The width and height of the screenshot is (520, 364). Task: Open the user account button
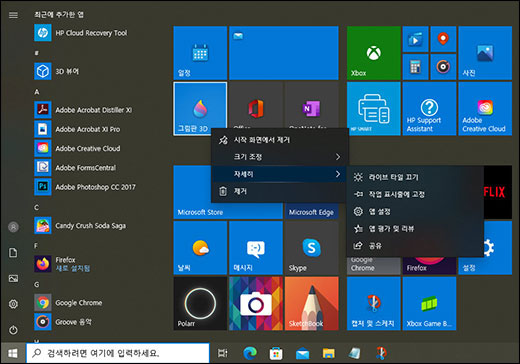[x=13, y=227]
